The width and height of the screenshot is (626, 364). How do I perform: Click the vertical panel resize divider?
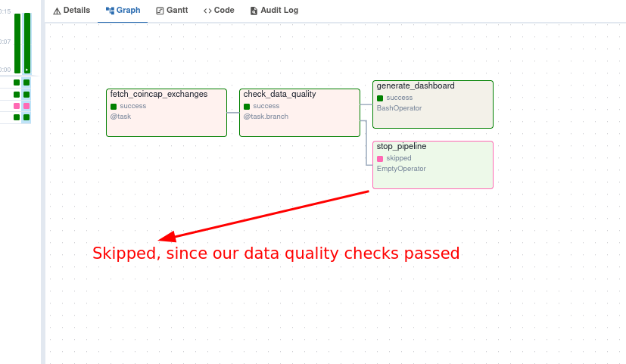tap(43, 182)
